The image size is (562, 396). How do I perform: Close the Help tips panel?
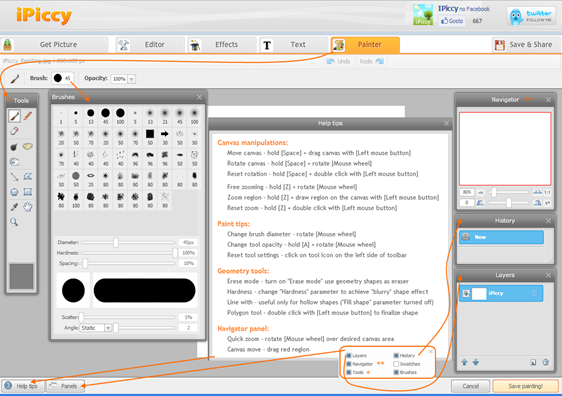(x=446, y=123)
